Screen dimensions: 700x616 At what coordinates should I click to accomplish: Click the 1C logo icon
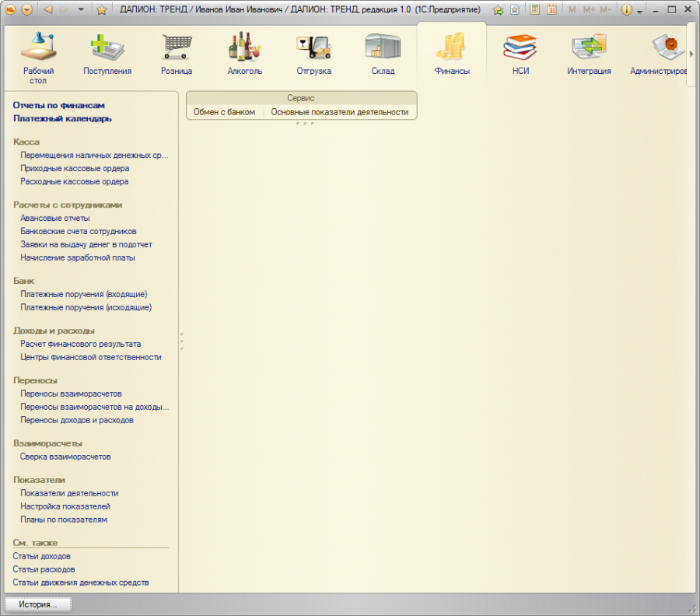(x=10, y=9)
